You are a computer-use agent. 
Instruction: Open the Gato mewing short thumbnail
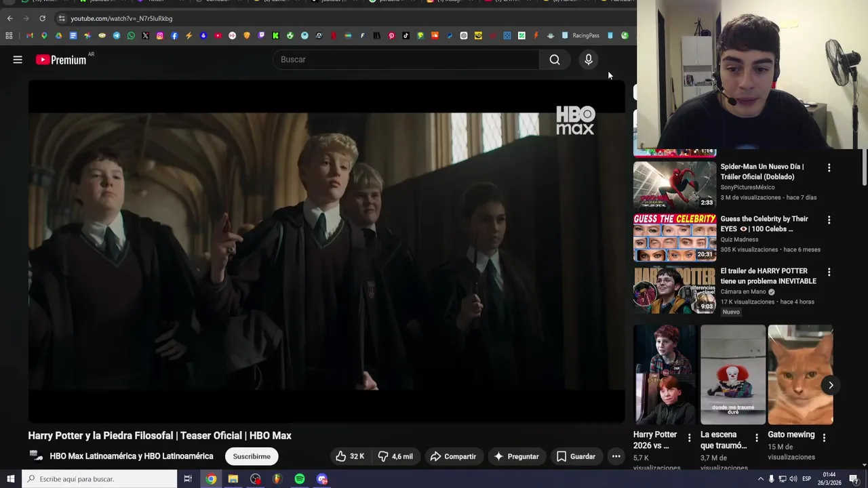800,375
